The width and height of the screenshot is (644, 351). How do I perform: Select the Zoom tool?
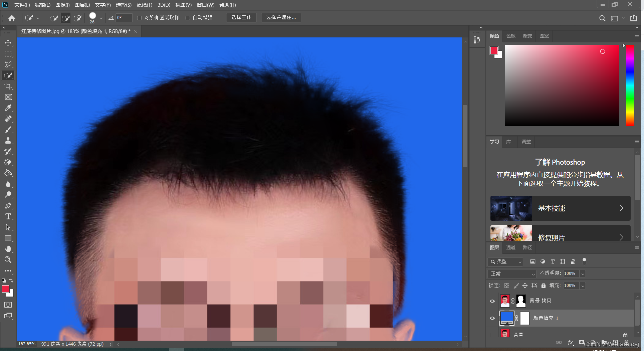tap(8, 260)
